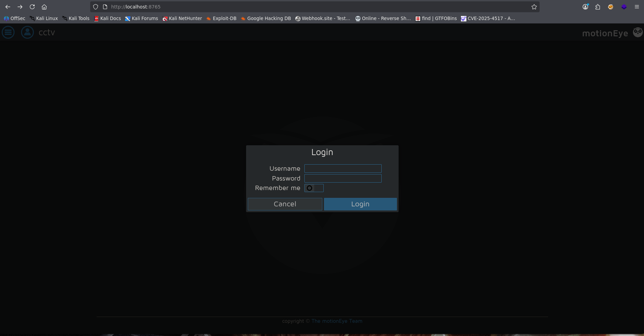Open the Webhook.site bookmark

[x=323, y=18]
